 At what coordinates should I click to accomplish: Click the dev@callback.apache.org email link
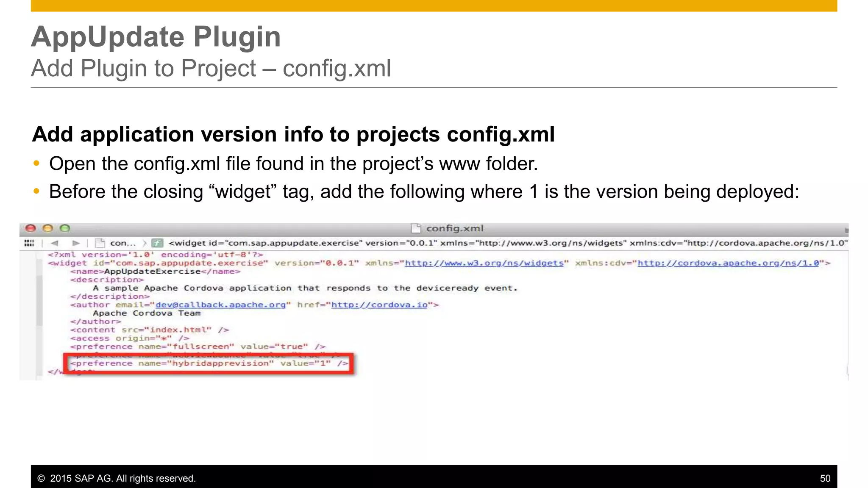point(220,305)
